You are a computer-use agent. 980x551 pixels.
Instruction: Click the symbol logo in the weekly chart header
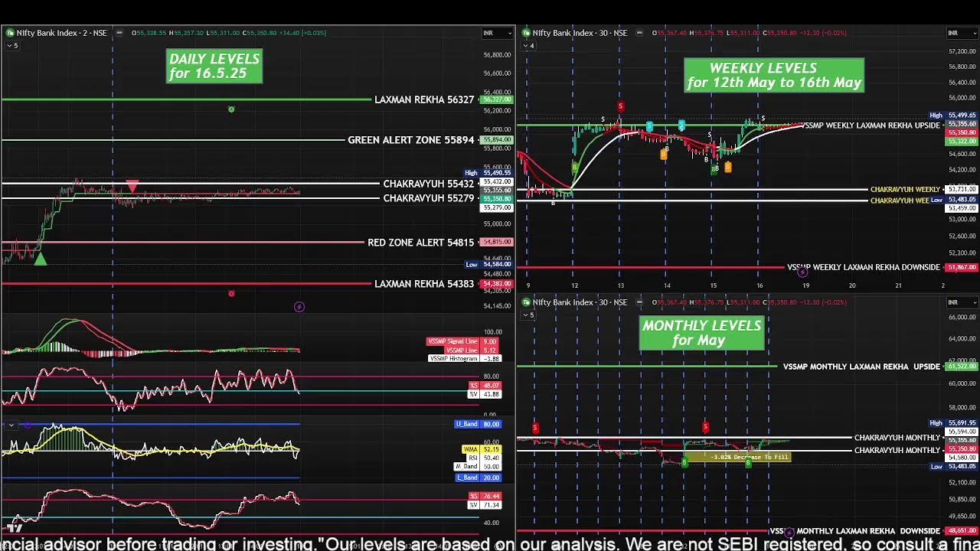click(526, 33)
